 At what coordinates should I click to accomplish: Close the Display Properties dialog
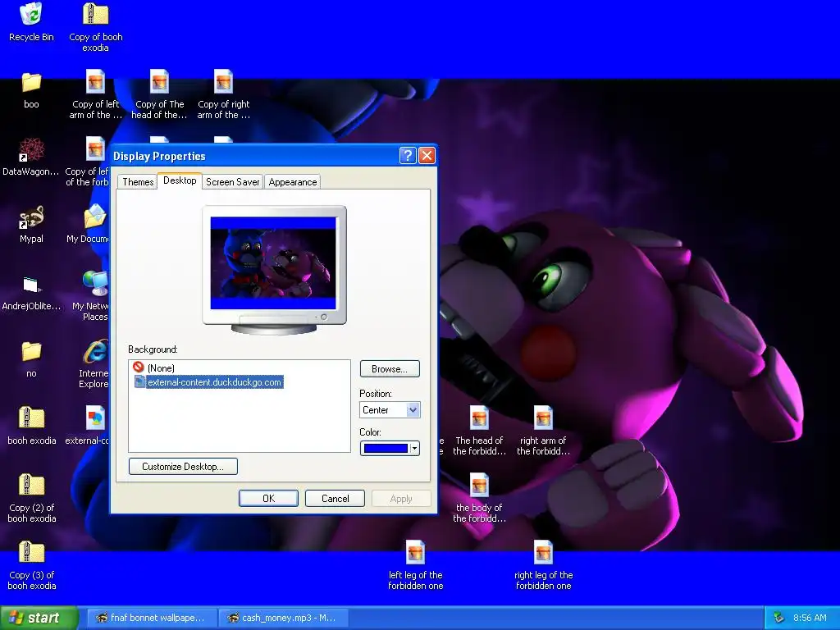coord(427,155)
